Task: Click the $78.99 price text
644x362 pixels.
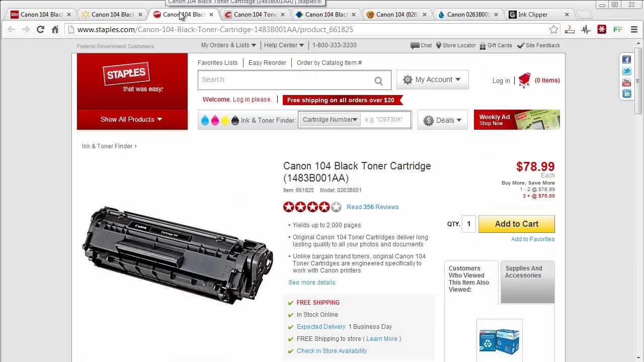Action: click(535, 166)
